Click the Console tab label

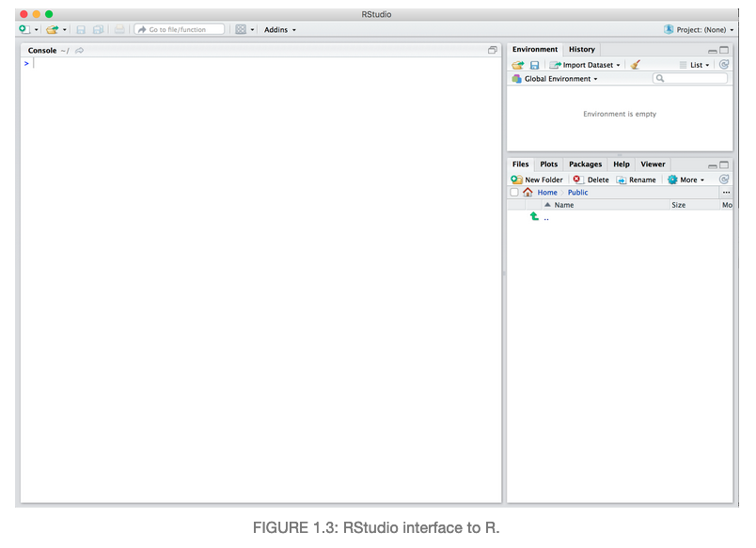[42, 50]
